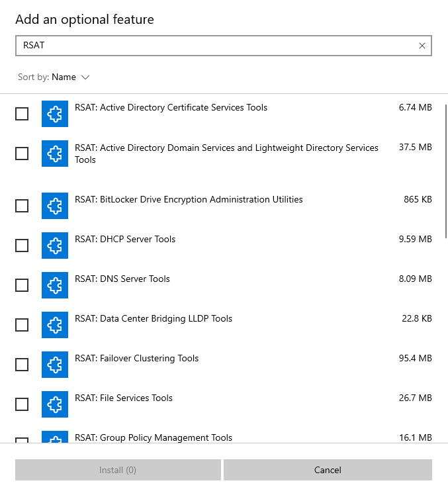
Task: Click the RSAT: Data Center Bridging LLDP Tools label
Action: point(154,319)
